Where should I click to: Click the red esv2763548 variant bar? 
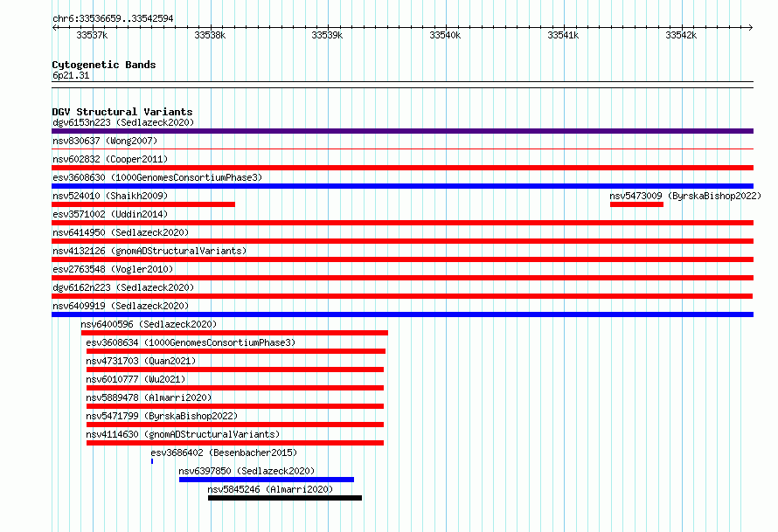(402, 278)
